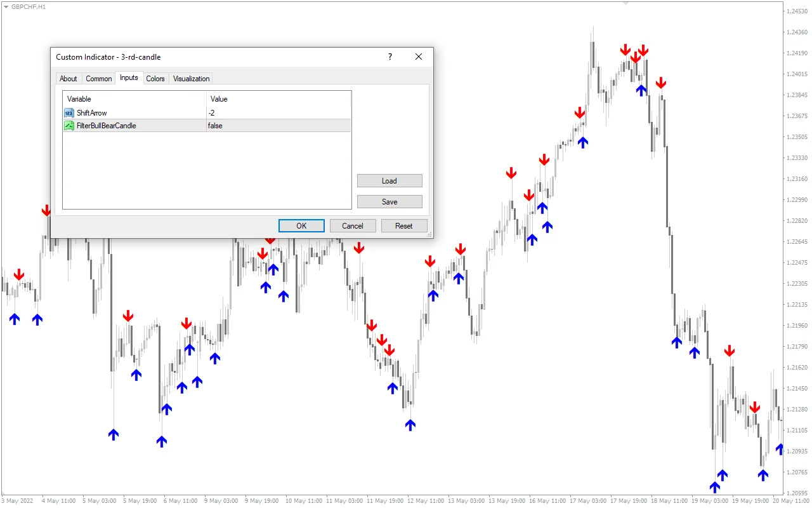The image size is (812, 508).
Task: Load a saved indicator preset
Action: 389,180
